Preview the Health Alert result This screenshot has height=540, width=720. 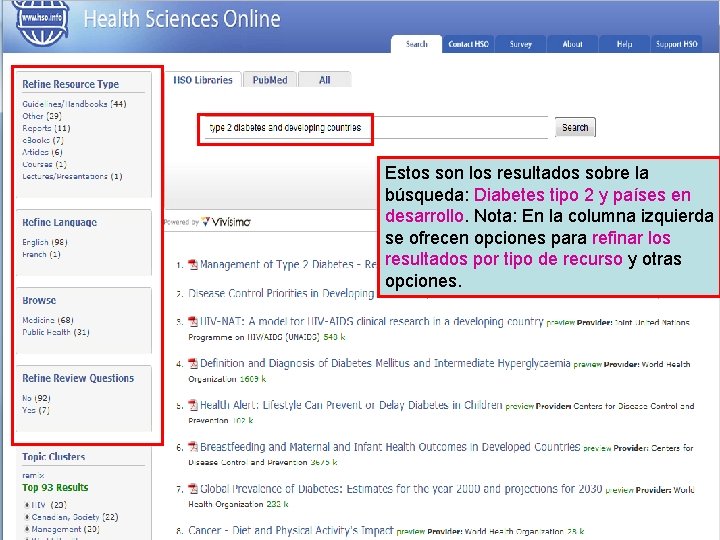520,406
